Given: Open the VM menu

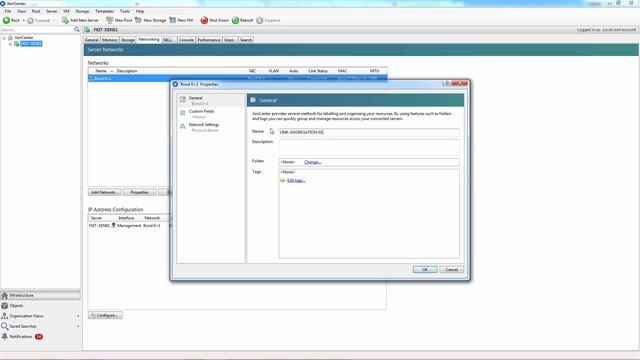Looking at the screenshot, I should [x=66, y=11].
